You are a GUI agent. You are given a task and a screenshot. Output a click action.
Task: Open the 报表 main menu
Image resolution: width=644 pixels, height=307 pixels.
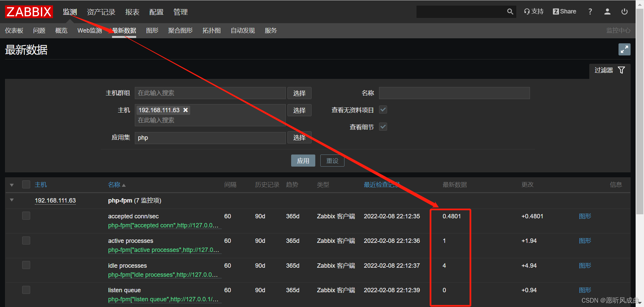pos(132,12)
